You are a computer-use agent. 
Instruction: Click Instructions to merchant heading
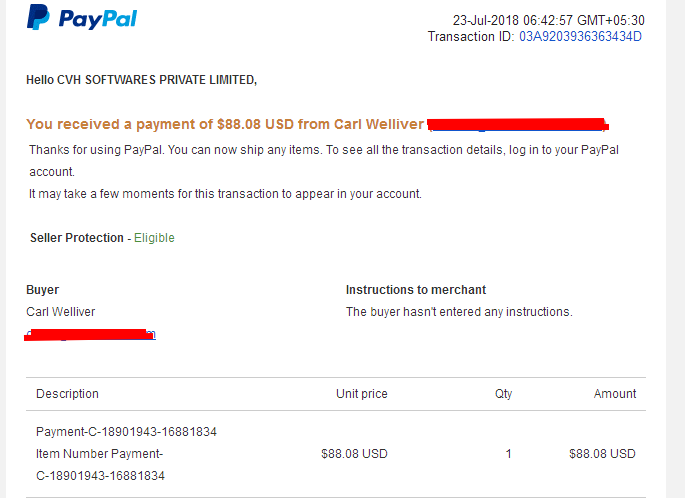[416, 290]
